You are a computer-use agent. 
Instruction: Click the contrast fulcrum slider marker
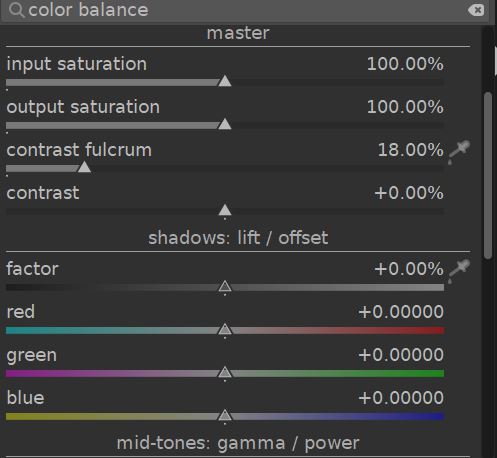[84, 167]
